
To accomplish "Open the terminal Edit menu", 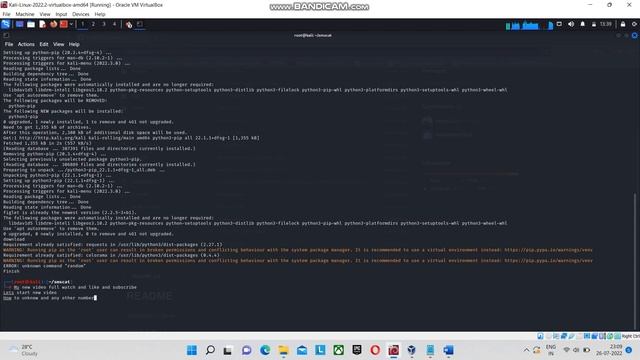I will pyautogui.click(x=44, y=44).
